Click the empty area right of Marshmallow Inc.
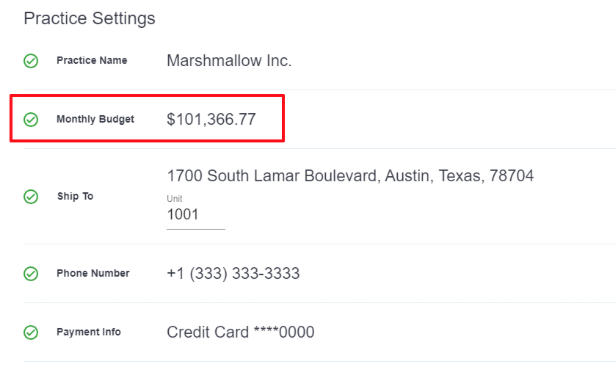Viewport: 616px width, 373px height. [452, 61]
